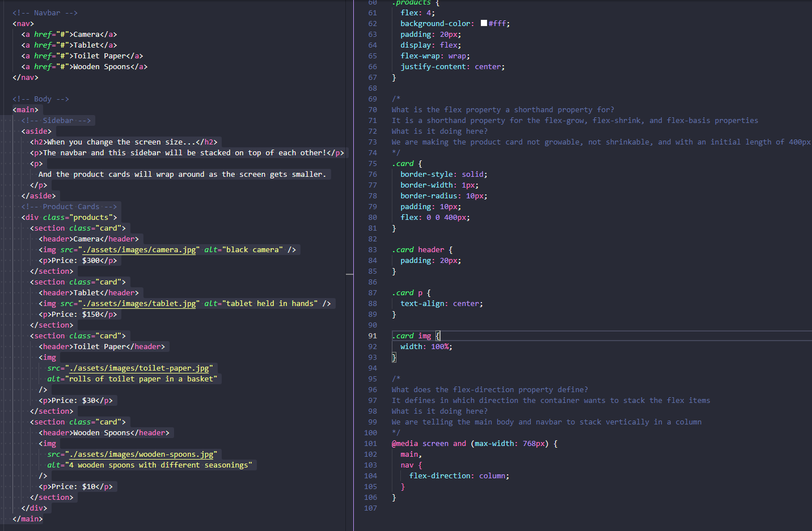Click the '.card p' selector
Screen dimensions: 812x531
[x=411, y=292]
